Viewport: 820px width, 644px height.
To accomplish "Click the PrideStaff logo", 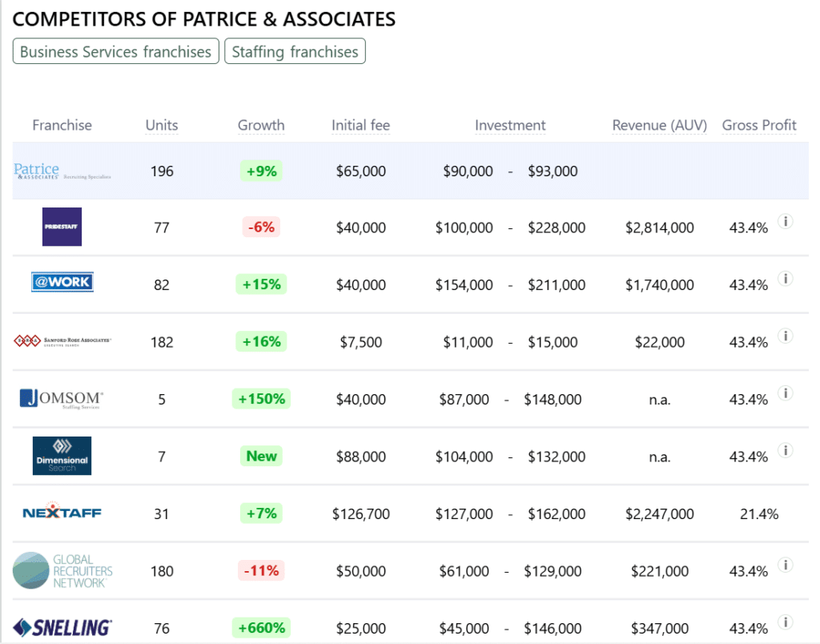I will (62, 227).
